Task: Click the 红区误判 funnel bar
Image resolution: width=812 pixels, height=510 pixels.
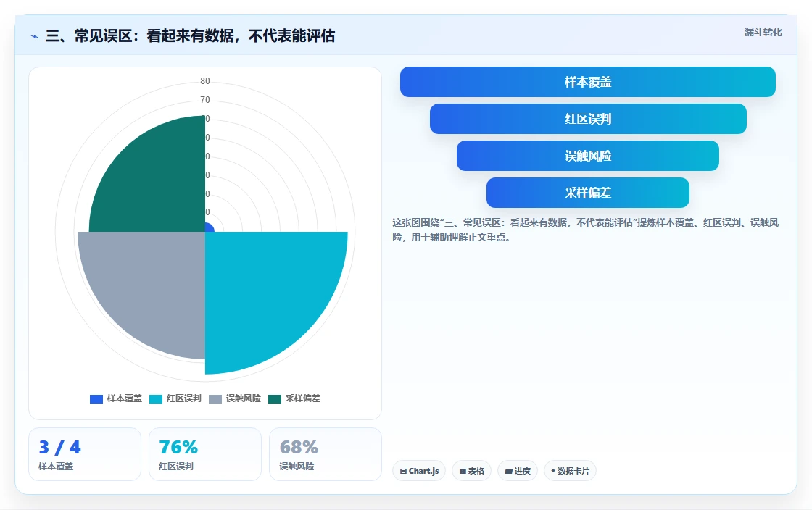Action: [x=588, y=119]
